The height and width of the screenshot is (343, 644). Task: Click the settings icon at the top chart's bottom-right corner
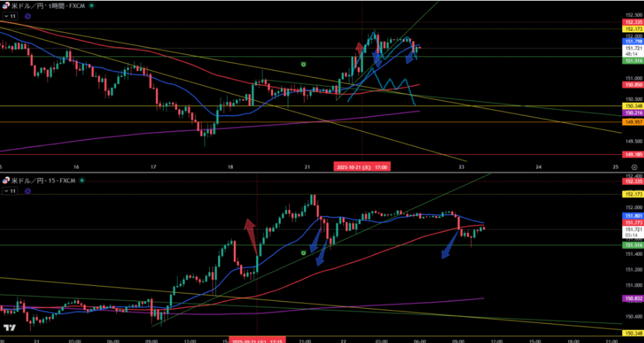pyautogui.click(x=632, y=166)
